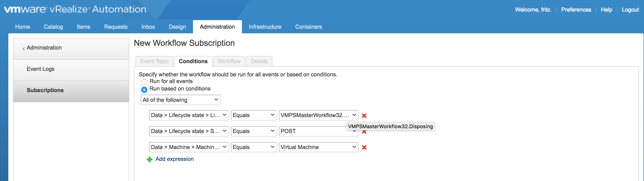Image resolution: width=644 pixels, height=181 pixels.
Task: Switch to the Workflow step tab
Action: tap(229, 61)
